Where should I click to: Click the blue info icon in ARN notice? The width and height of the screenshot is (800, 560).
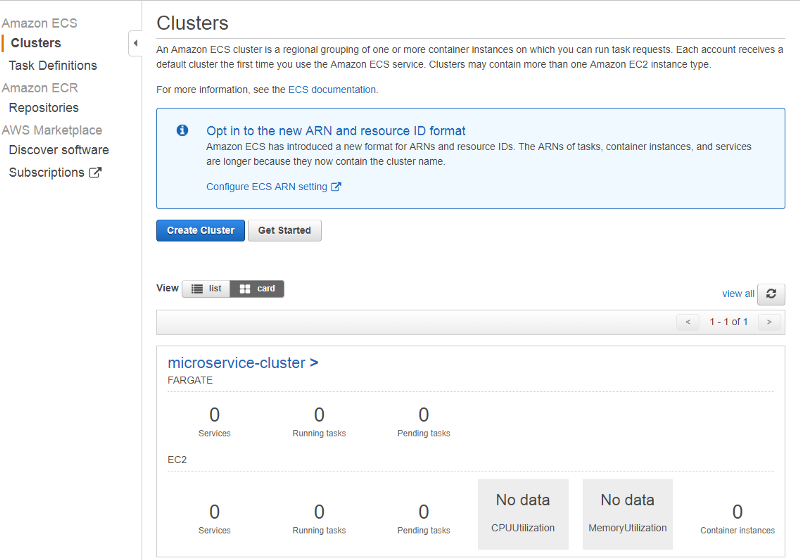point(182,131)
